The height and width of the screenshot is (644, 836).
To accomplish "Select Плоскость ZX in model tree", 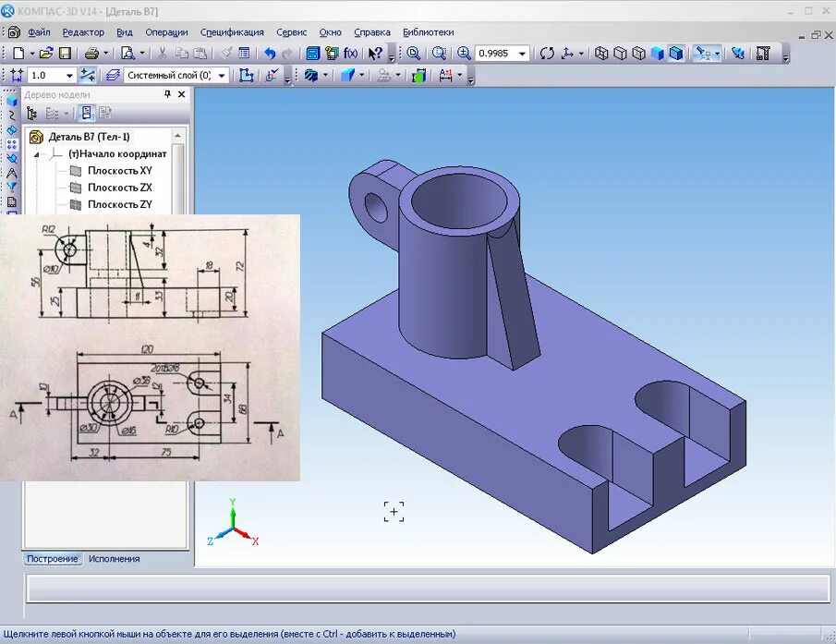I will point(119,188).
